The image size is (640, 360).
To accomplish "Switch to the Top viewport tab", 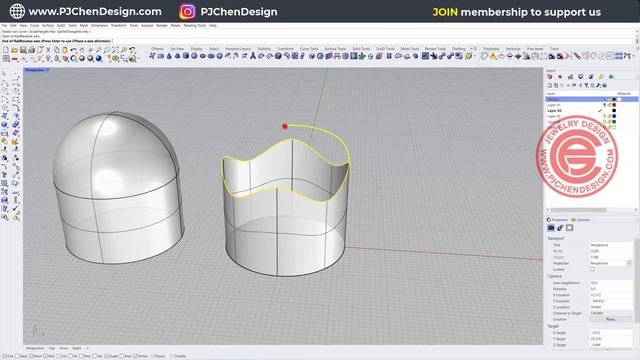I will 52,348.
